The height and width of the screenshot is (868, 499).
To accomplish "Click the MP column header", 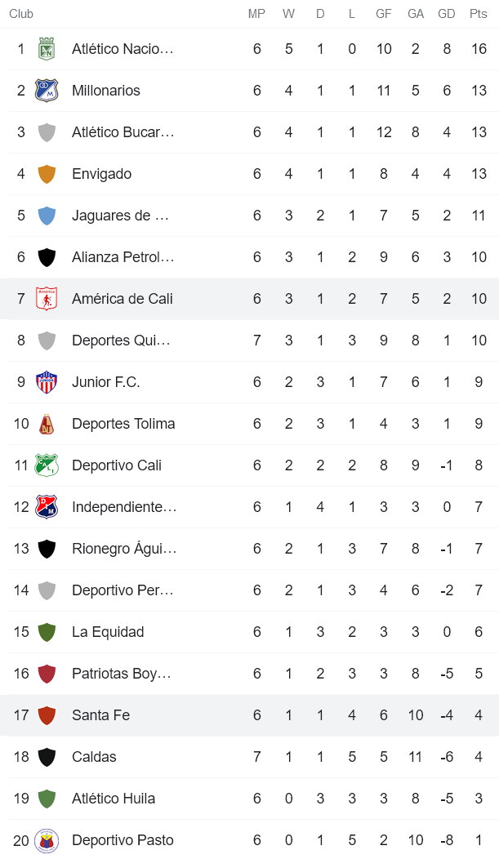I will pos(257,13).
